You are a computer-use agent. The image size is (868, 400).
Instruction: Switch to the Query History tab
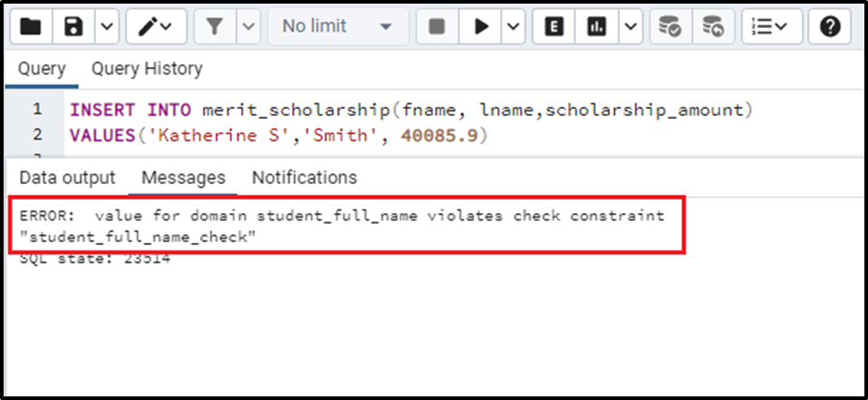click(x=147, y=69)
